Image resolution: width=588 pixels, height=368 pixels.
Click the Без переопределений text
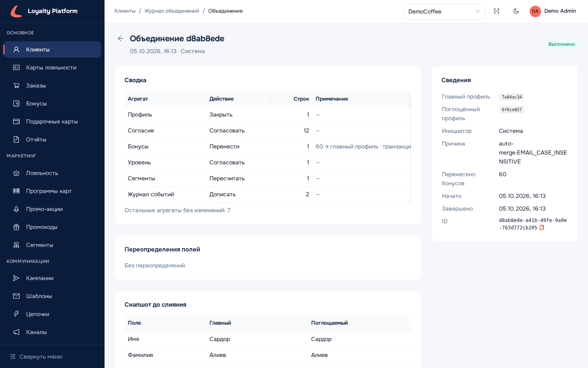pos(155,265)
